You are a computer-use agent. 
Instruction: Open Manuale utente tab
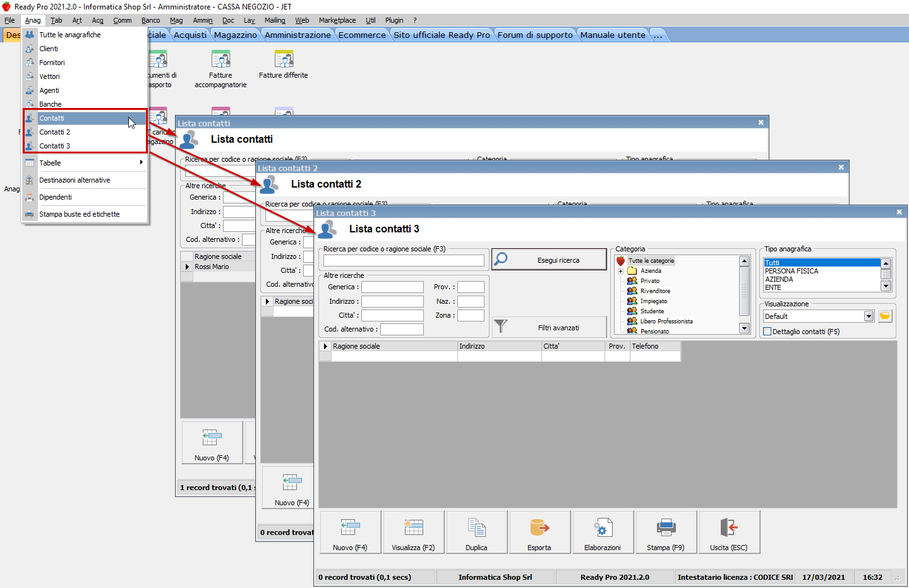(613, 35)
